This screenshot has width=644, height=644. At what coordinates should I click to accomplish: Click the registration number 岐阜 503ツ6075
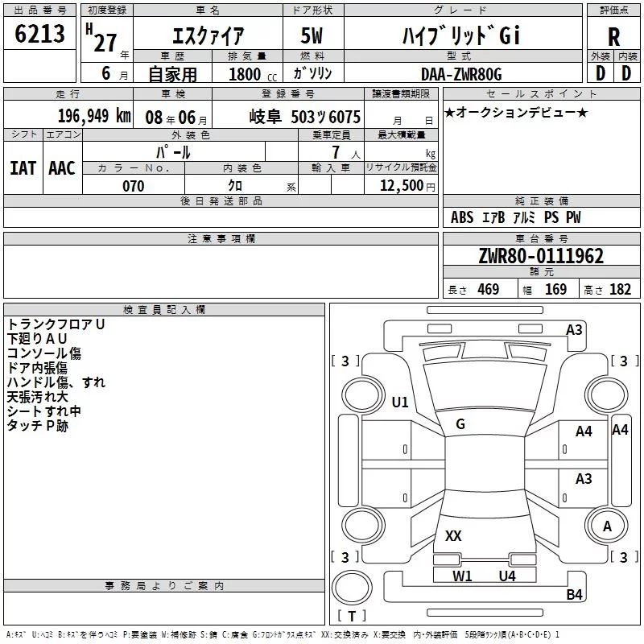coord(305,117)
